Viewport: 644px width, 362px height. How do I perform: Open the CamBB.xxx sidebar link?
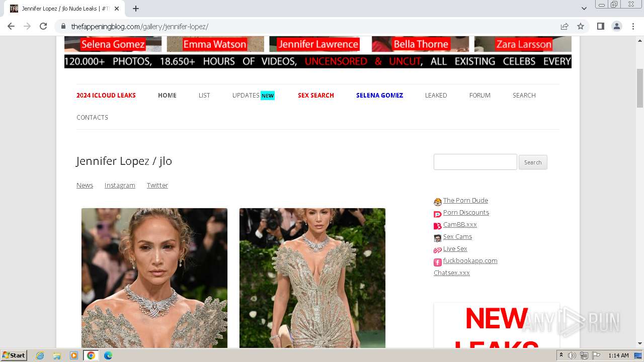coord(460,224)
